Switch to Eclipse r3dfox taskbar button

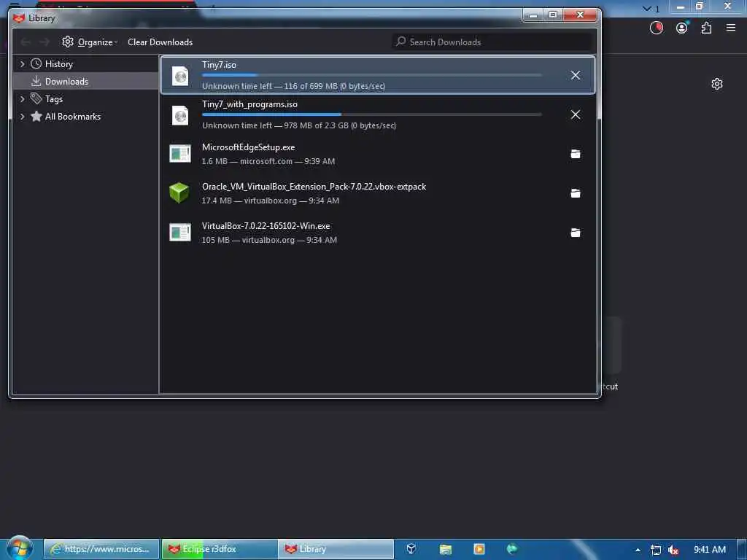tap(219, 549)
